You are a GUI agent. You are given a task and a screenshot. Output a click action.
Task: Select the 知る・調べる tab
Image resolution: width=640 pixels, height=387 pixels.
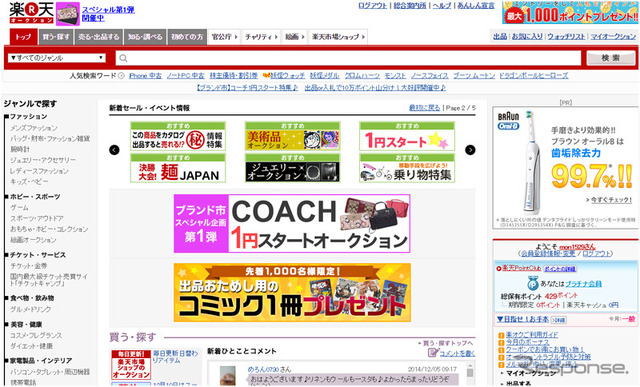(145, 37)
